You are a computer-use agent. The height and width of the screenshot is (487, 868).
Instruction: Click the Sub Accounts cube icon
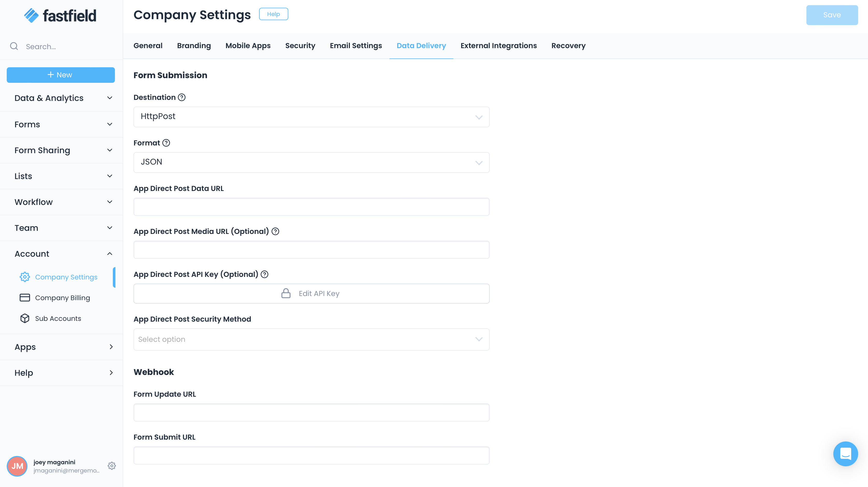click(25, 319)
